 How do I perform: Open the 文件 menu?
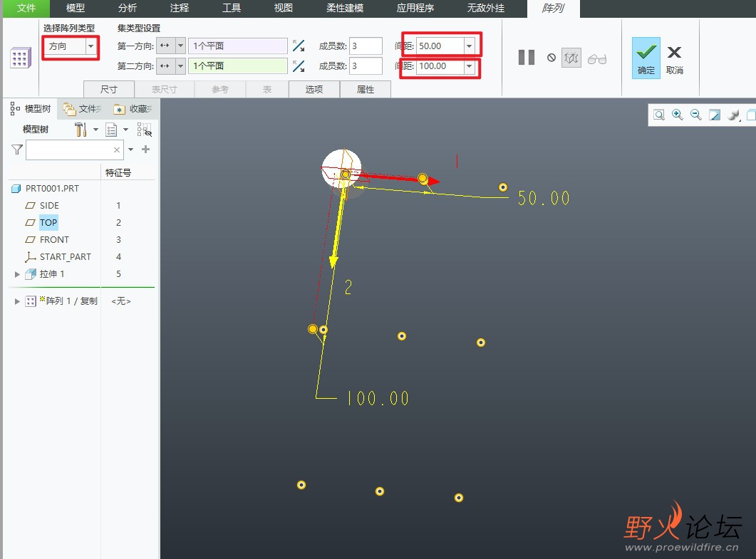click(x=26, y=9)
